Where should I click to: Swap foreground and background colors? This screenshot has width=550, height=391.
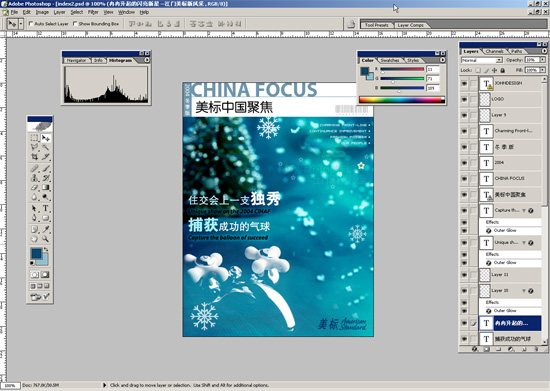tap(46, 249)
